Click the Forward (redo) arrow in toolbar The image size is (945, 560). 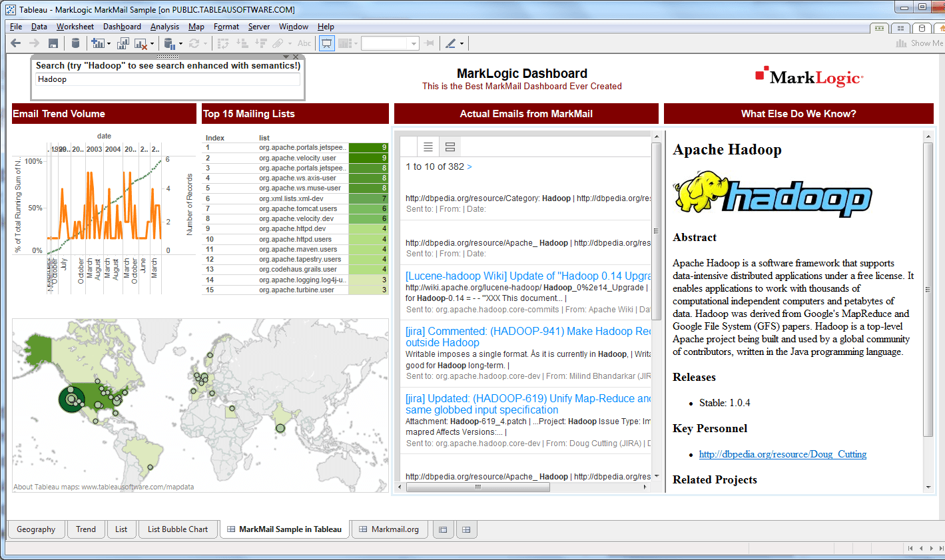point(34,43)
